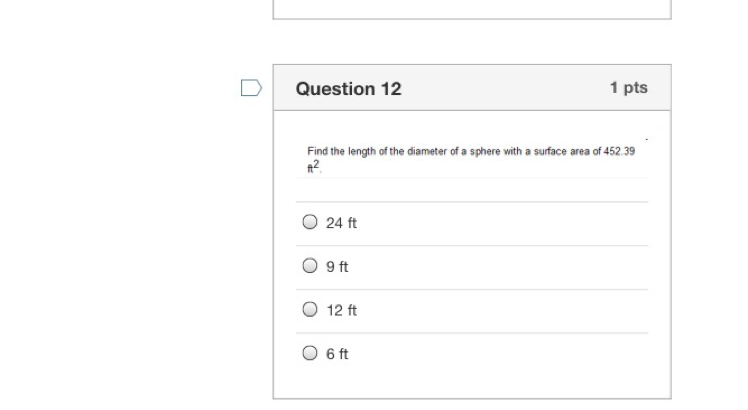Mark the 6 ft radio button
Screen dimensions: 748x410
click(x=310, y=353)
